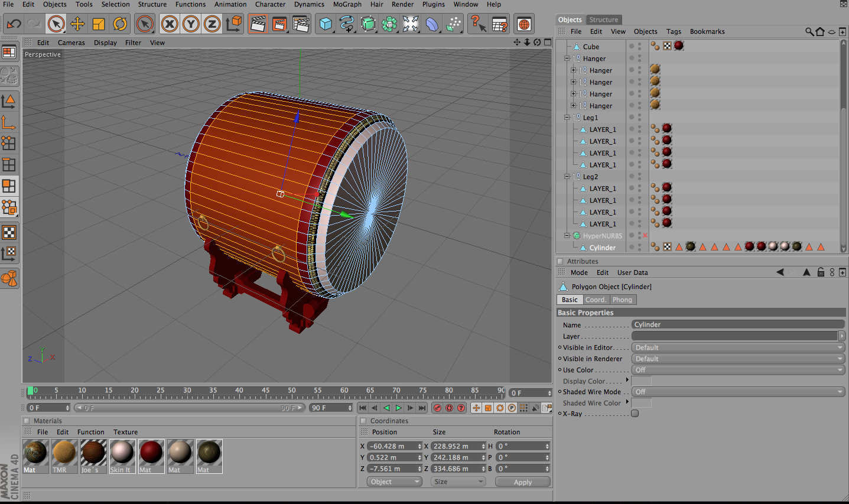Switch to the Coord. tab
The height and width of the screenshot is (504, 849).
point(596,300)
